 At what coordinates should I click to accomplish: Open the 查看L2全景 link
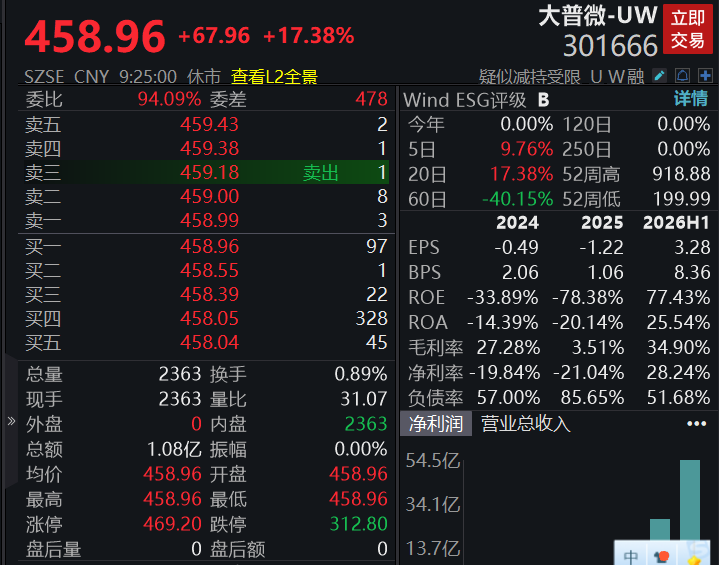tap(274, 77)
